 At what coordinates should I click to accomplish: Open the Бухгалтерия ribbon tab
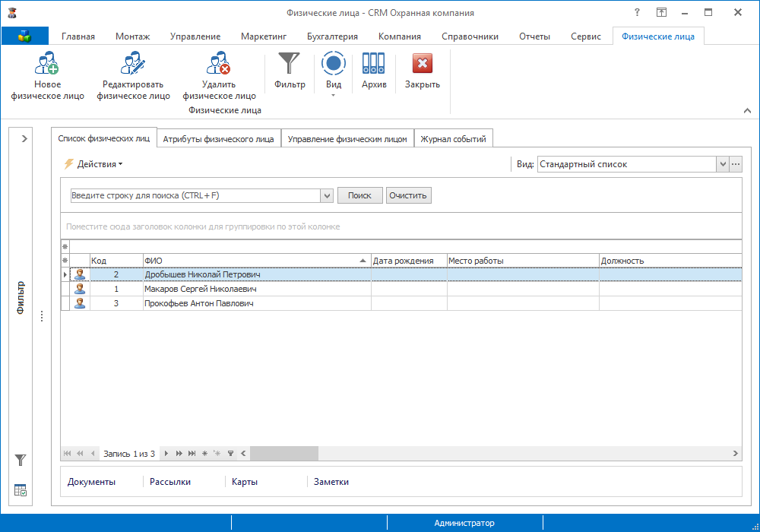pos(333,36)
